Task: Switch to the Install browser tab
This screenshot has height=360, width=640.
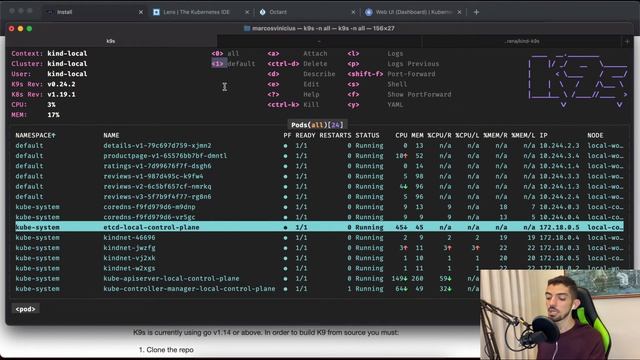Action: 94,12
